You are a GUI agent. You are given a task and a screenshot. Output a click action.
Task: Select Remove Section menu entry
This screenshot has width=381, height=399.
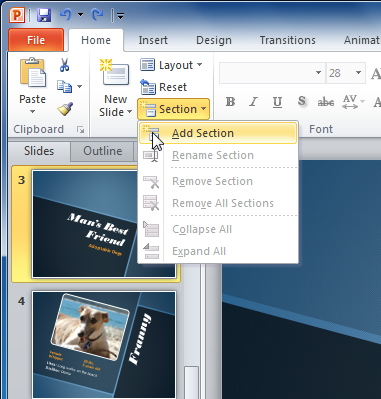(218, 181)
